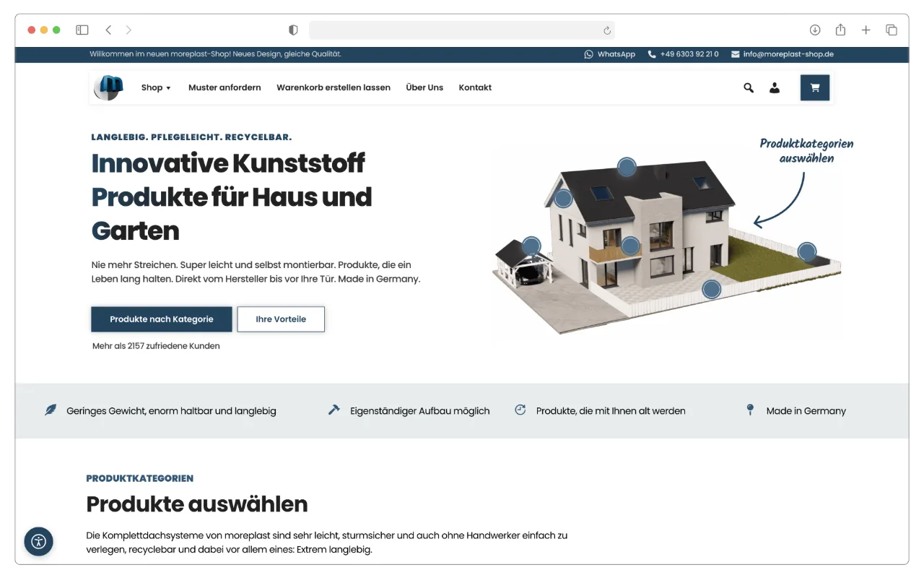Open the Ihre Vorteile button
924x578 pixels.
281,319
